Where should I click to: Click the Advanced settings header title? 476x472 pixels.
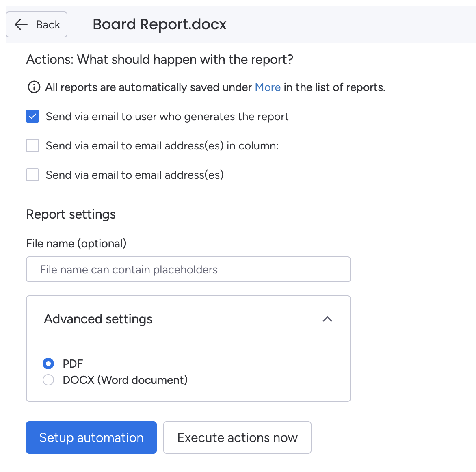(98, 319)
